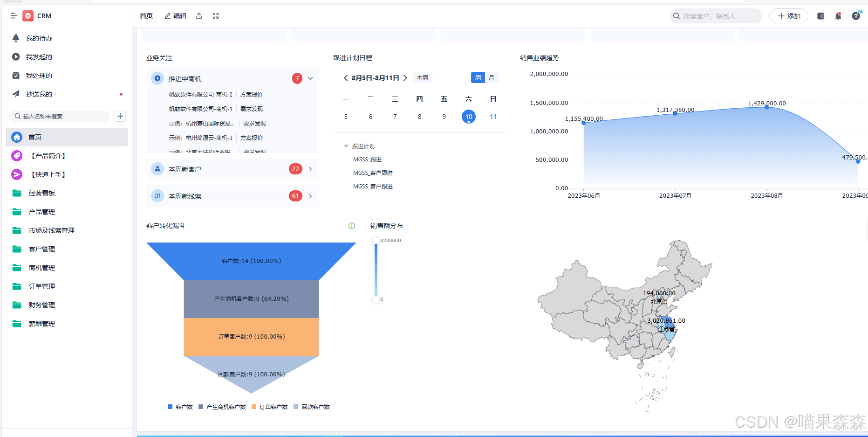
Task: Click the 输入名称来搜索 field
Action: [x=60, y=116]
